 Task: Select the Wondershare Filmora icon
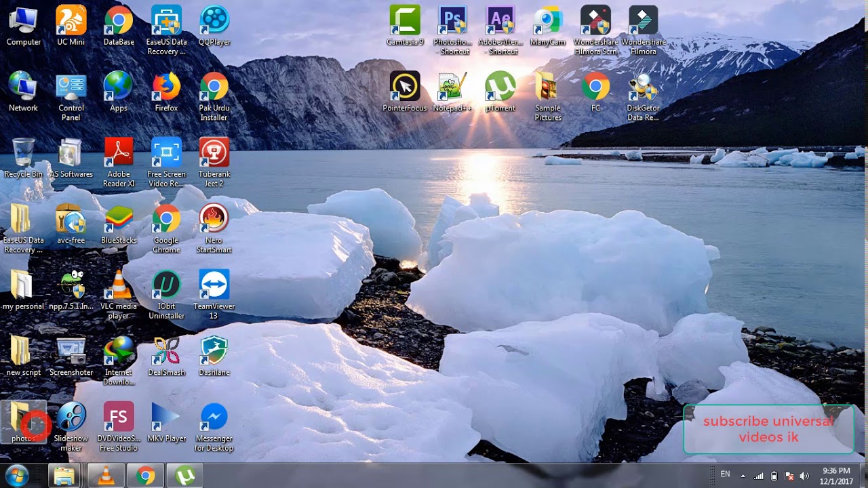tap(643, 20)
